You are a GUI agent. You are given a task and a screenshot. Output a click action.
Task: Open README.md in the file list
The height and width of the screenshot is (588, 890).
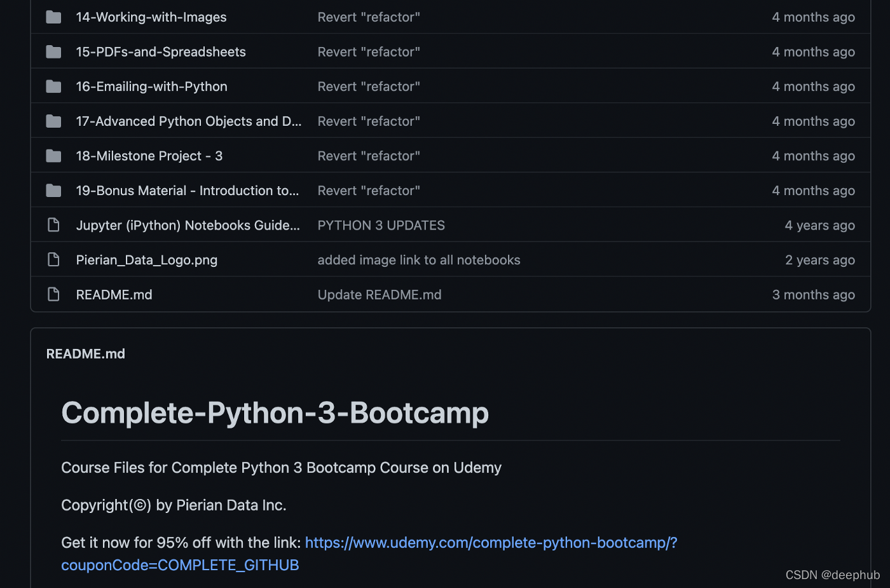click(114, 294)
